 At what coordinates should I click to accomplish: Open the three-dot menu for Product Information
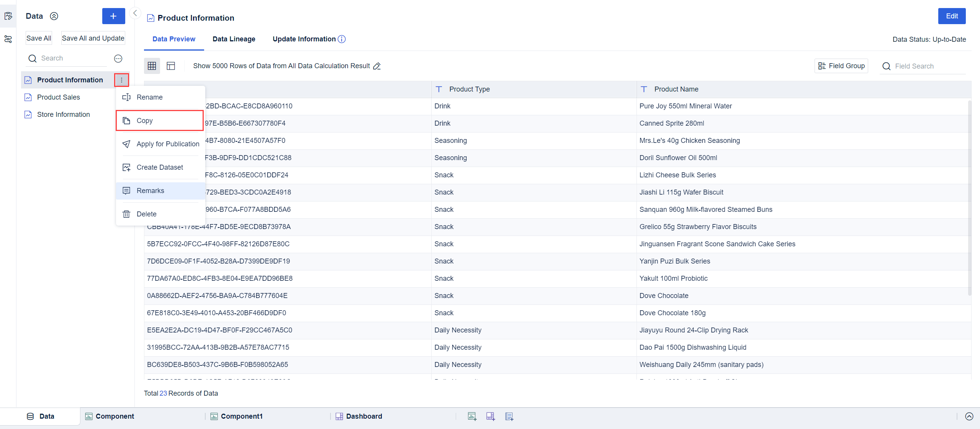[121, 80]
